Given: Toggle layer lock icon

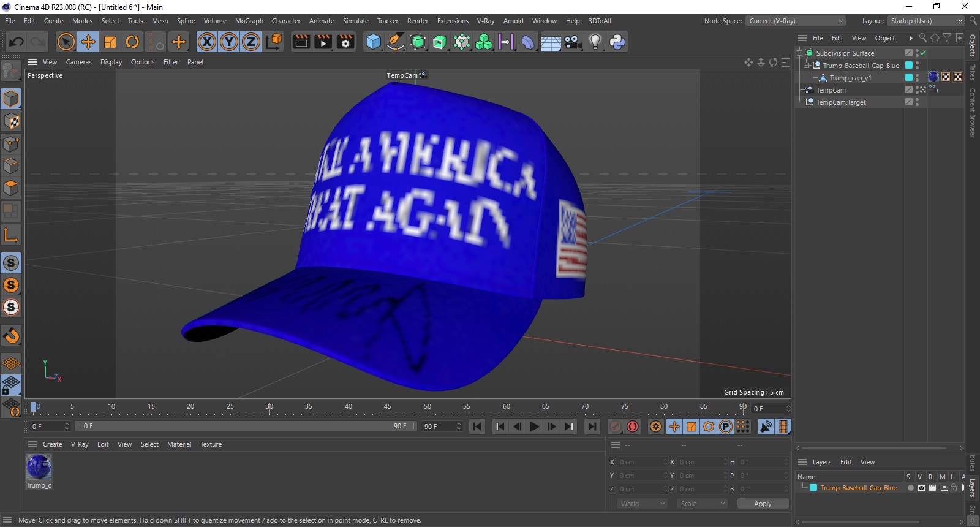Looking at the screenshot, I should (x=954, y=488).
